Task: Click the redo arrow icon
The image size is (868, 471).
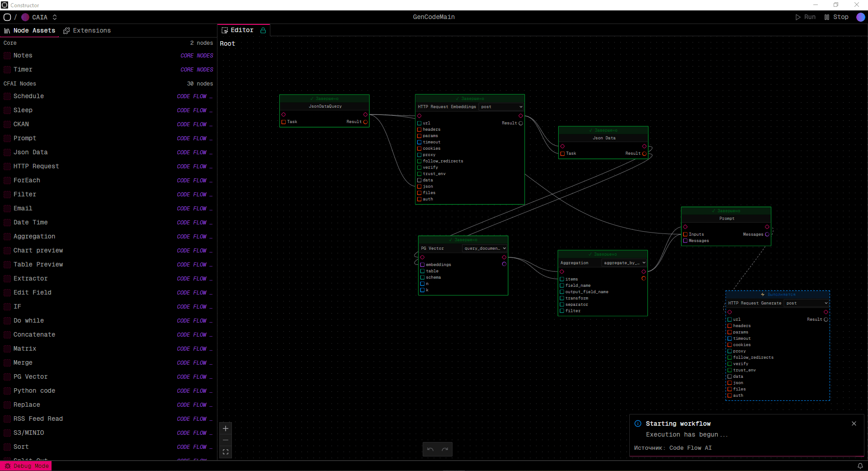Action: point(445,449)
